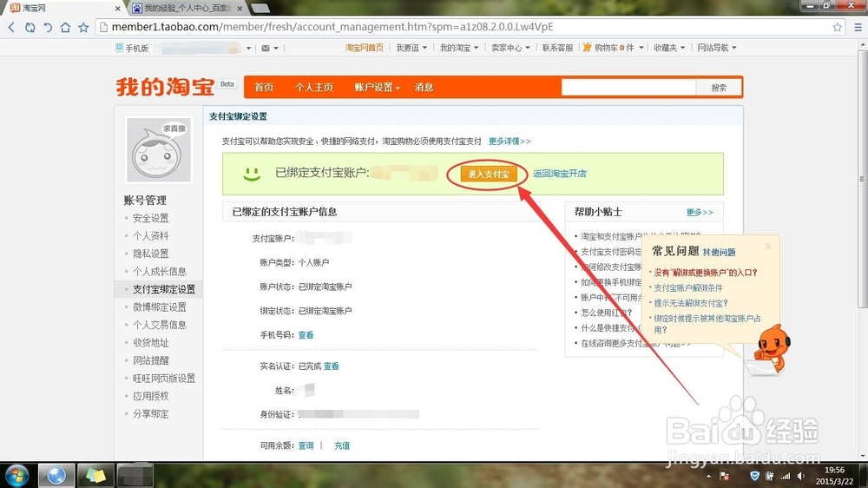This screenshot has width=868, height=488.
Task: Click 查看 next to 实名认证
Action: 331,366
